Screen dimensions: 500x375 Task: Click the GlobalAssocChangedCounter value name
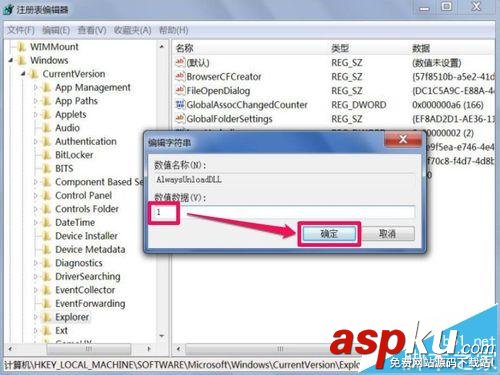[x=247, y=105]
